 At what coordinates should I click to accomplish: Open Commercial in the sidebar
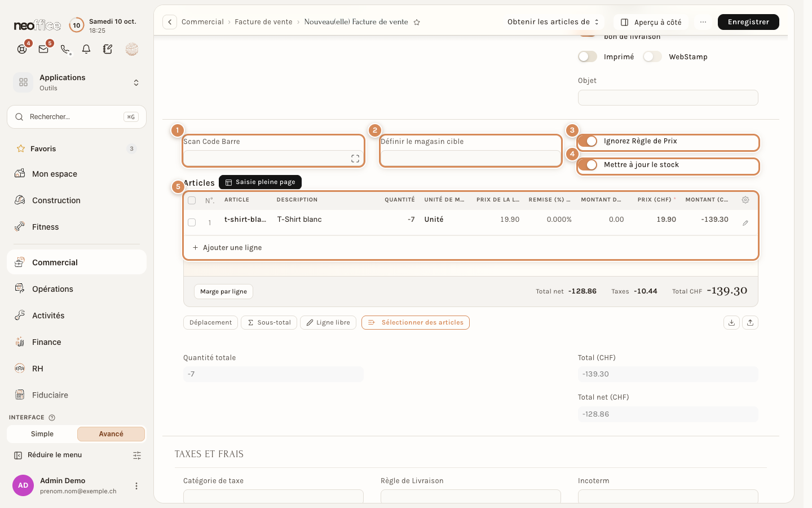77,262
